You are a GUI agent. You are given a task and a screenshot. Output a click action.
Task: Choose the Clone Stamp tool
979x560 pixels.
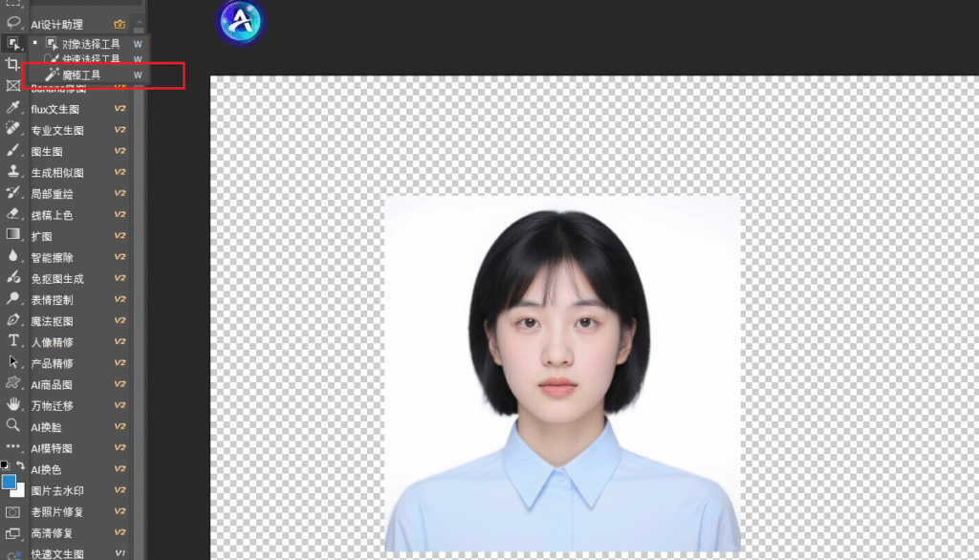coord(13,172)
